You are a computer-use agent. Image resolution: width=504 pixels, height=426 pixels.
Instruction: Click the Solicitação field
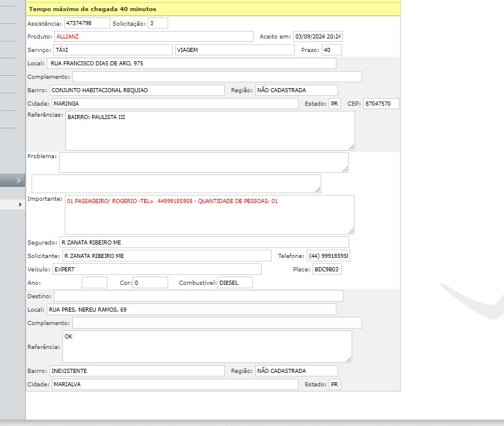click(x=157, y=23)
